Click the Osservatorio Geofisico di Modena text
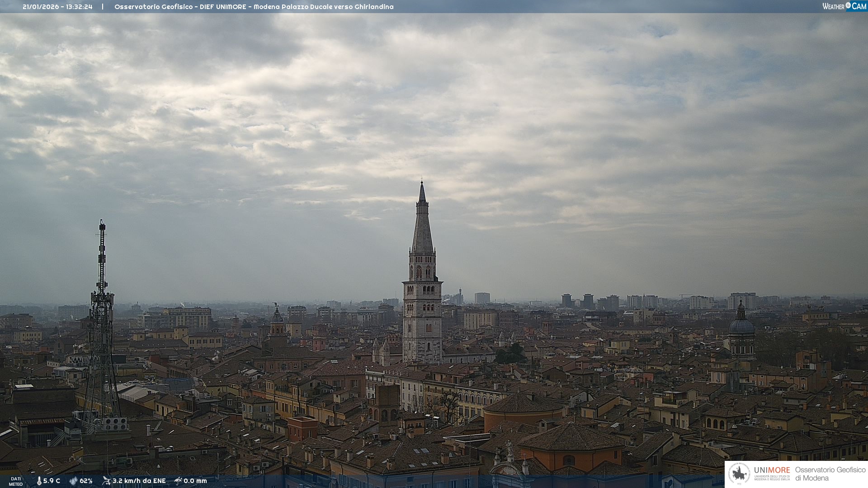This screenshot has height=488, width=868. [x=830, y=474]
